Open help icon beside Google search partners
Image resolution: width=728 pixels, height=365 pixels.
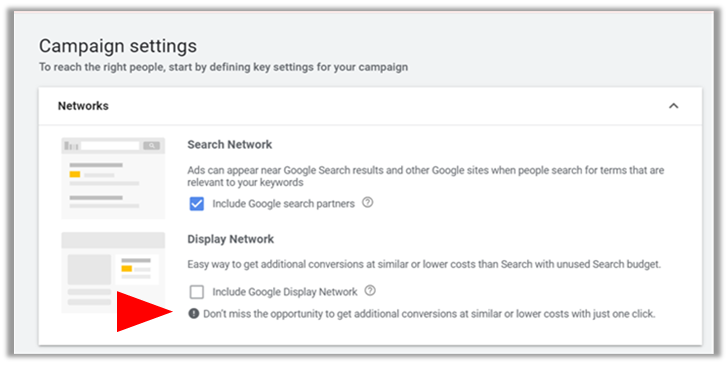pos(367,202)
